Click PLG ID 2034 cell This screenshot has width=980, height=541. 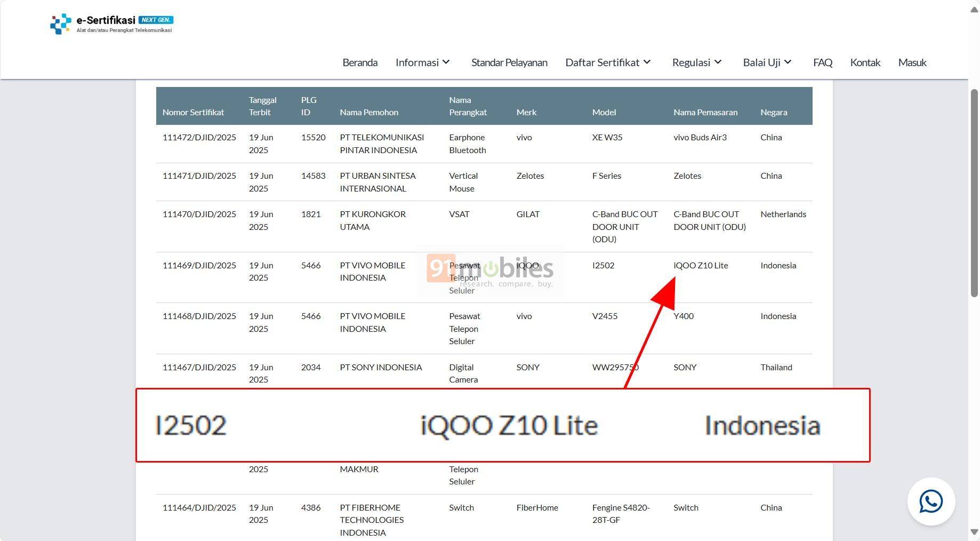tap(311, 367)
